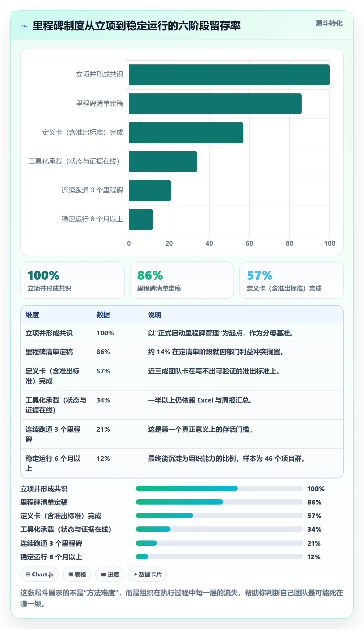Image resolution: width=364 pixels, height=629 pixels.
Task: Click the 86% cell in the table
Action: pos(103,352)
